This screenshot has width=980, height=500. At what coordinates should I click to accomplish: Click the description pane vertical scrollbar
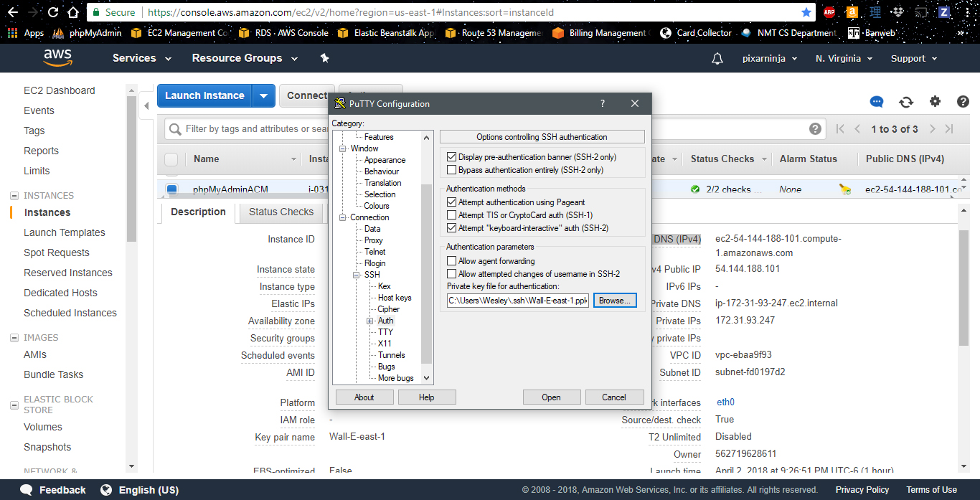pyautogui.click(x=964, y=287)
